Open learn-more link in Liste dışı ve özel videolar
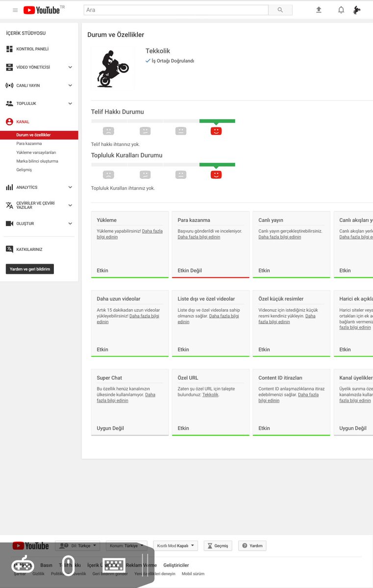The width and height of the screenshot is (373, 588). [208, 319]
